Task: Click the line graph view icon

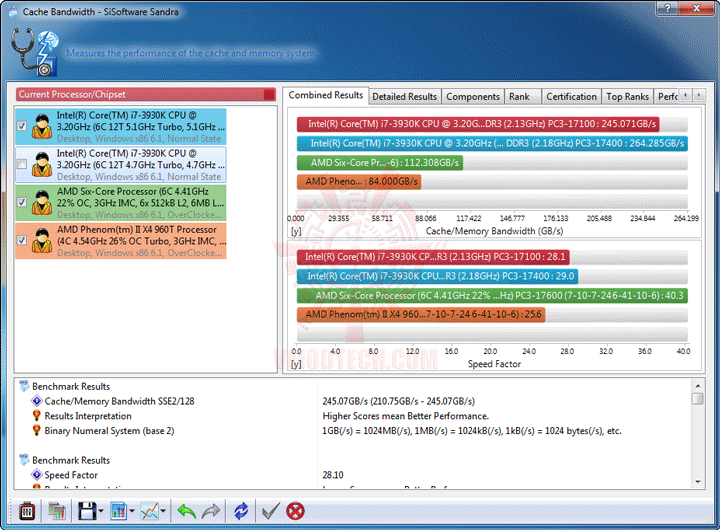Action: pyautogui.click(x=150, y=511)
